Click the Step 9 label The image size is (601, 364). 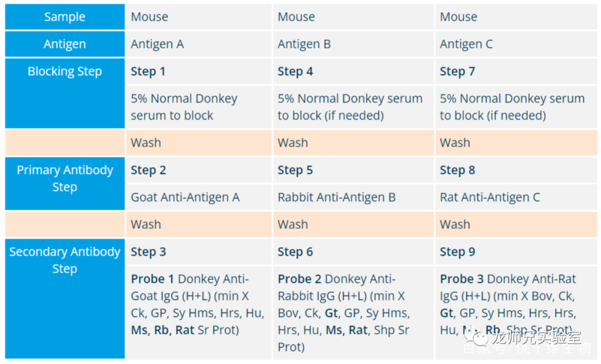[457, 252]
